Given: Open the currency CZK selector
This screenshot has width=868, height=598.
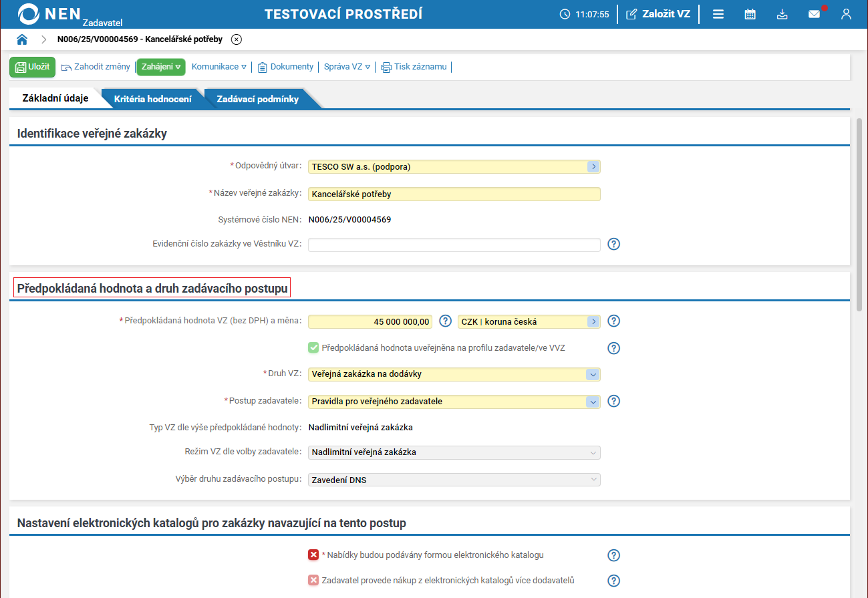Looking at the screenshot, I should [x=593, y=321].
